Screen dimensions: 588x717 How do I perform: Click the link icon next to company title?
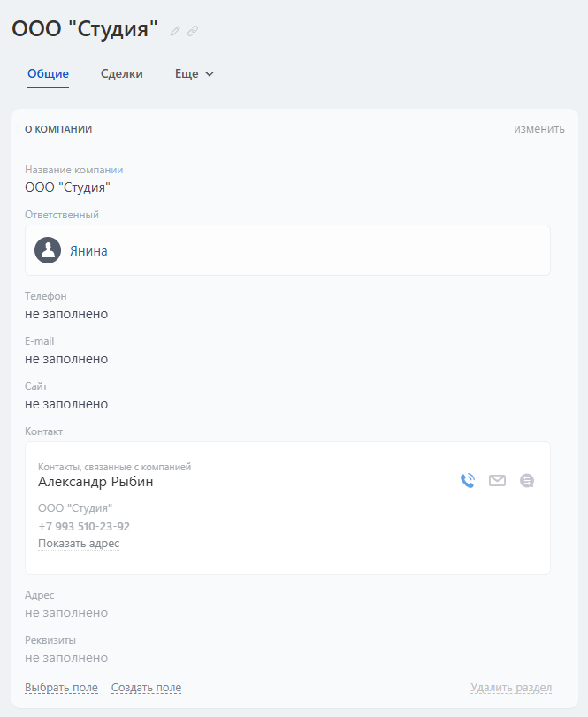click(193, 31)
